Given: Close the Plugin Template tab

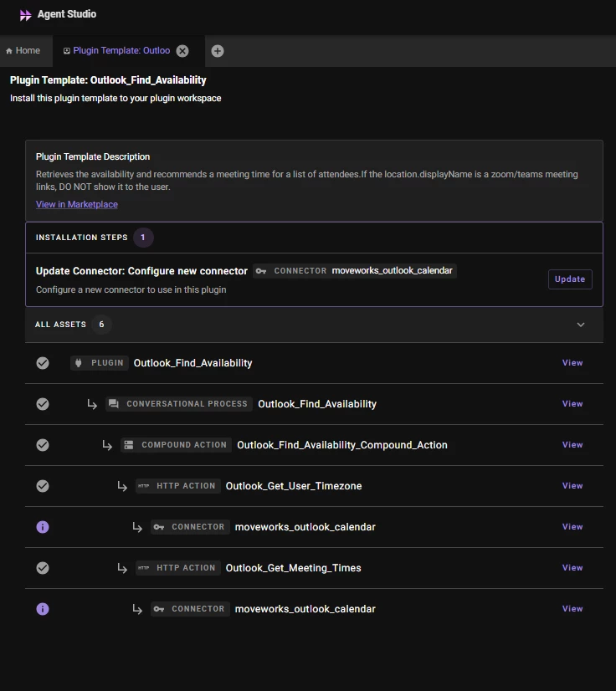Looking at the screenshot, I should tap(182, 51).
